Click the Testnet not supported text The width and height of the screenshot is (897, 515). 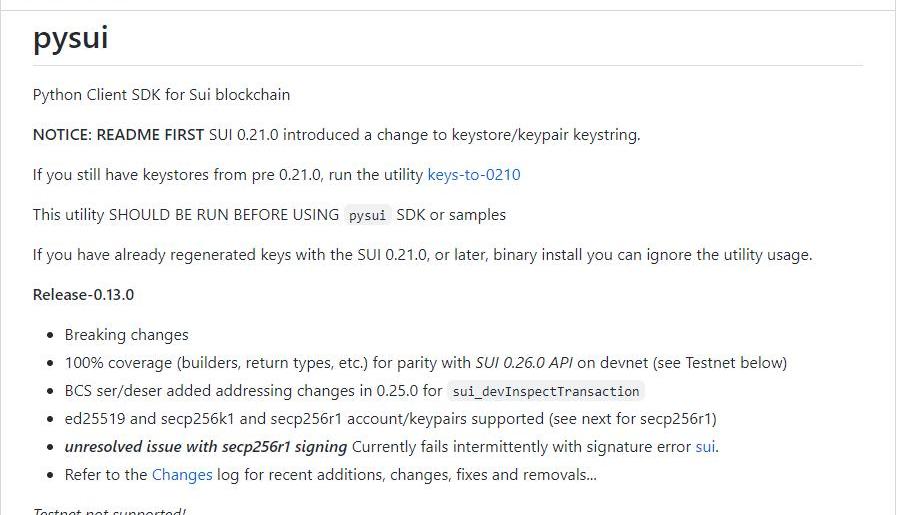(x=109, y=511)
